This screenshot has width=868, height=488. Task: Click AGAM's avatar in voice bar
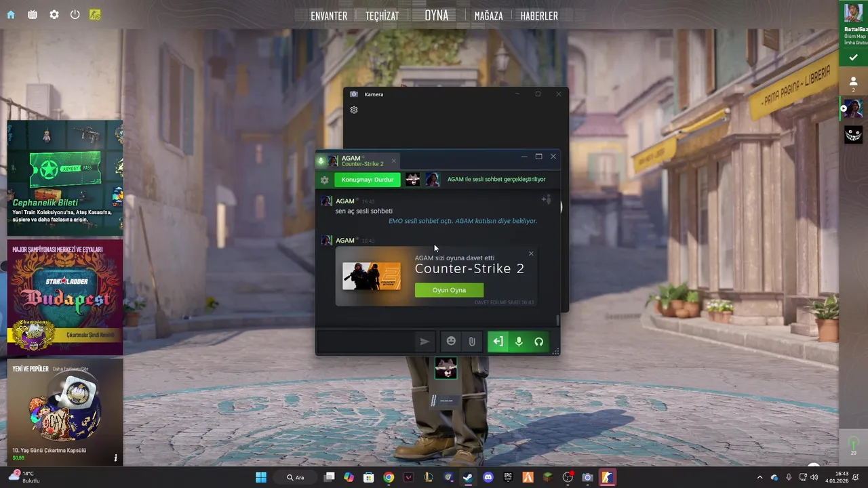click(x=432, y=180)
